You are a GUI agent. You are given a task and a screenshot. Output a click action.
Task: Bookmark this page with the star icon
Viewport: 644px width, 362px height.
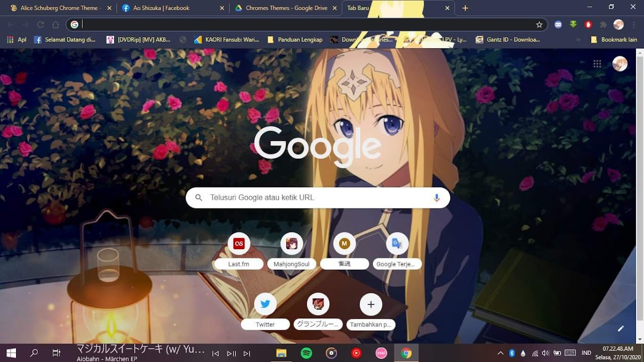click(x=539, y=24)
